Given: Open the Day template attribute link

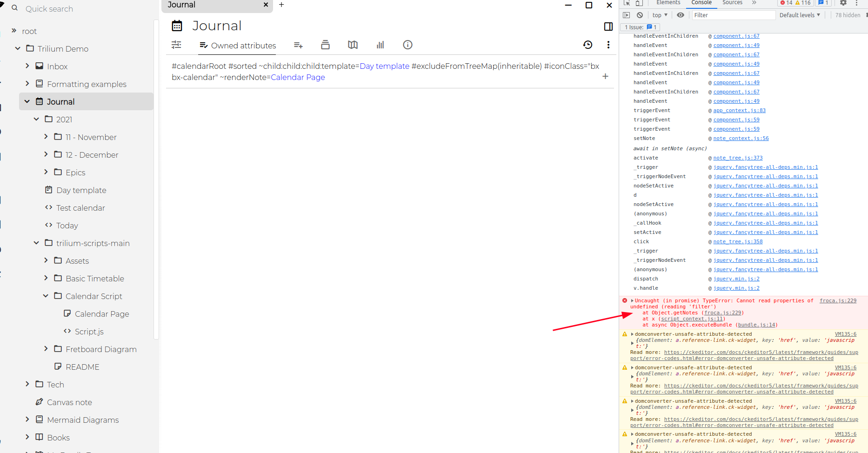Looking at the screenshot, I should 384,66.
